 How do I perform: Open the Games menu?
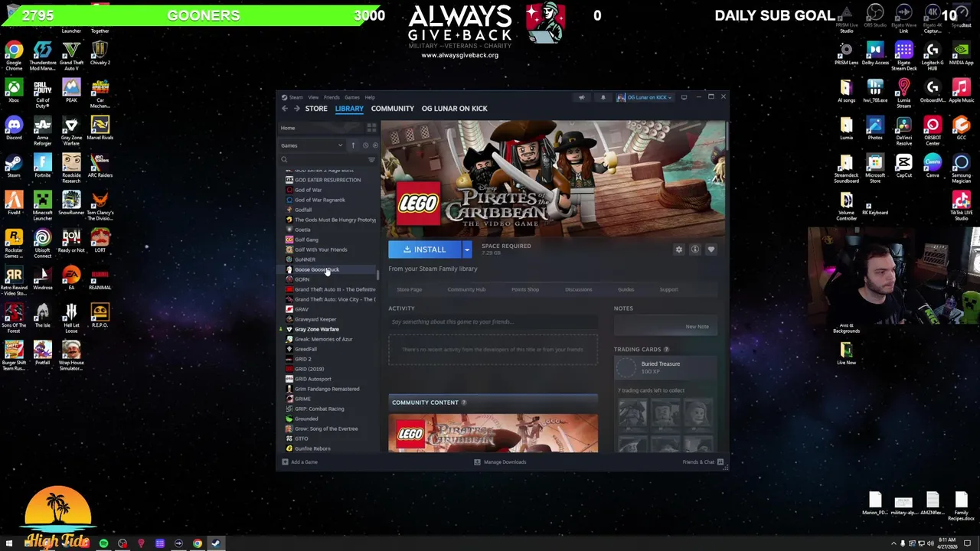pos(351,97)
